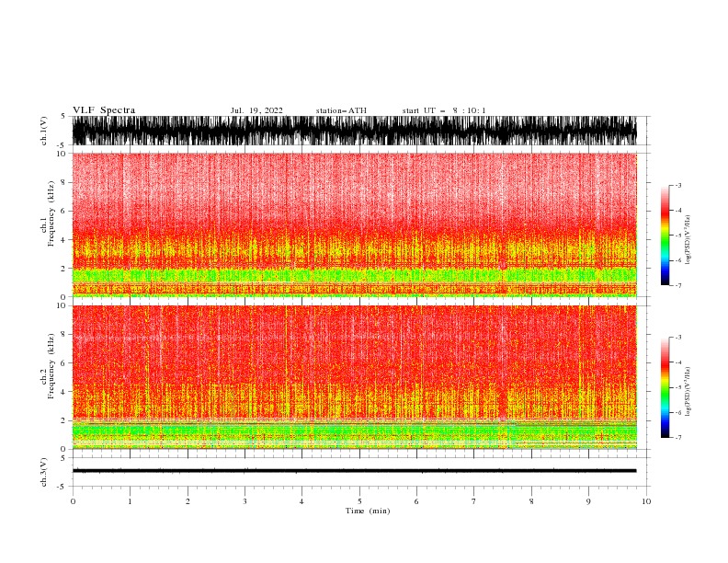Click time axis tick "3"
This screenshot has width=728, height=563.
(245, 501)
